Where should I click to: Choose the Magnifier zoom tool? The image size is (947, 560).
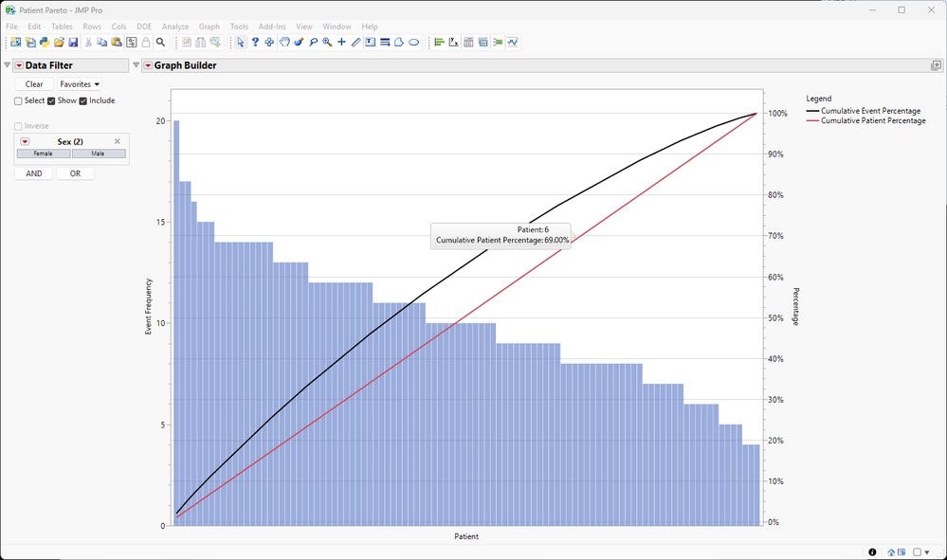pyautogui.click(x=327, y=43)
